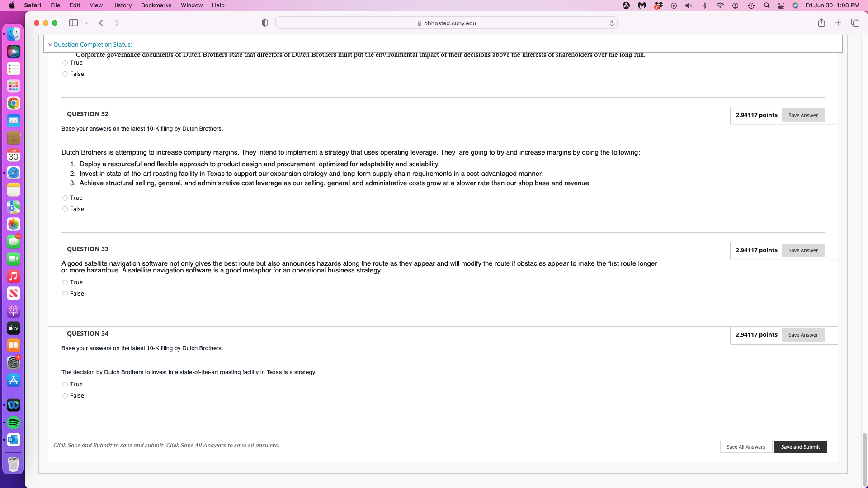
Task: Select True for Question 32
Action: 65,198
